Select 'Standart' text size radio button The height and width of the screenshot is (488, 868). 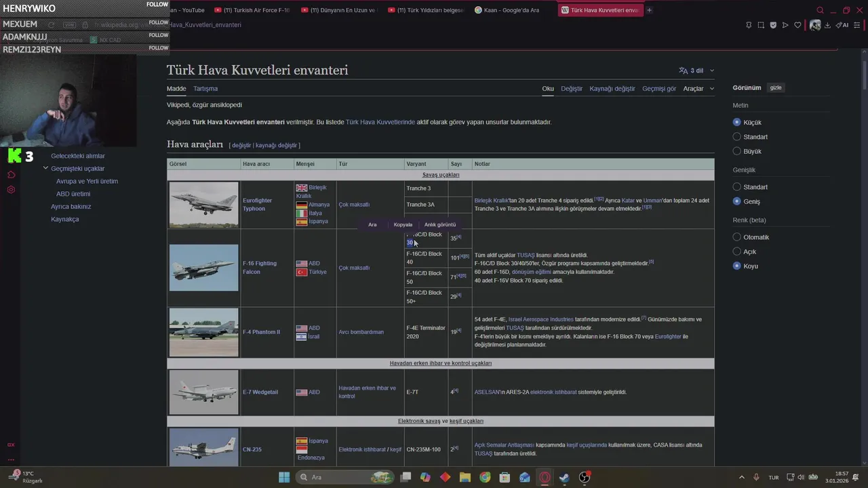(737, 137)
